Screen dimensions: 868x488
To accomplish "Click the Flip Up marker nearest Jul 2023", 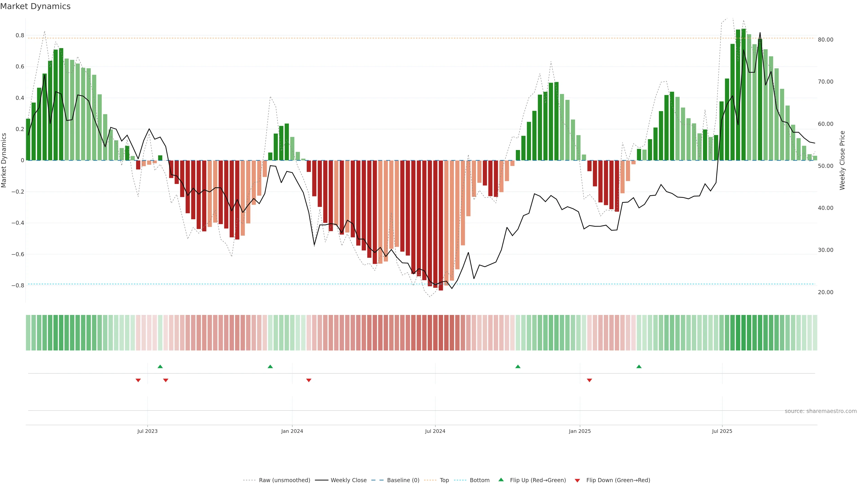I will click(x=160, y=366).
